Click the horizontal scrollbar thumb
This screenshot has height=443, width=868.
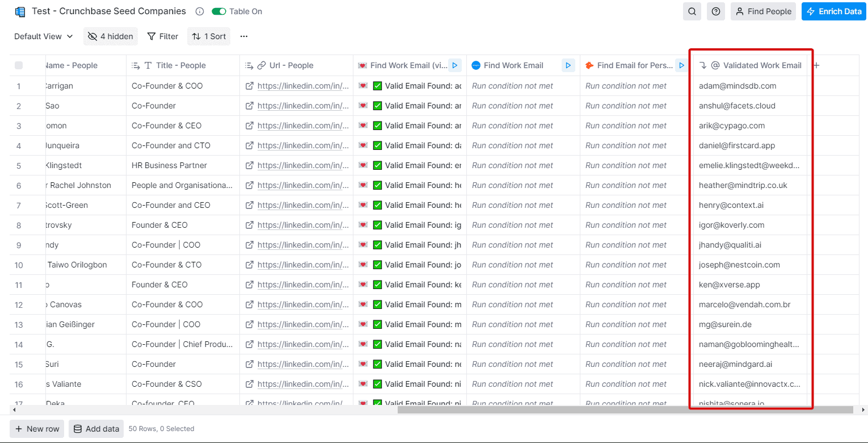tap(625, 409)
